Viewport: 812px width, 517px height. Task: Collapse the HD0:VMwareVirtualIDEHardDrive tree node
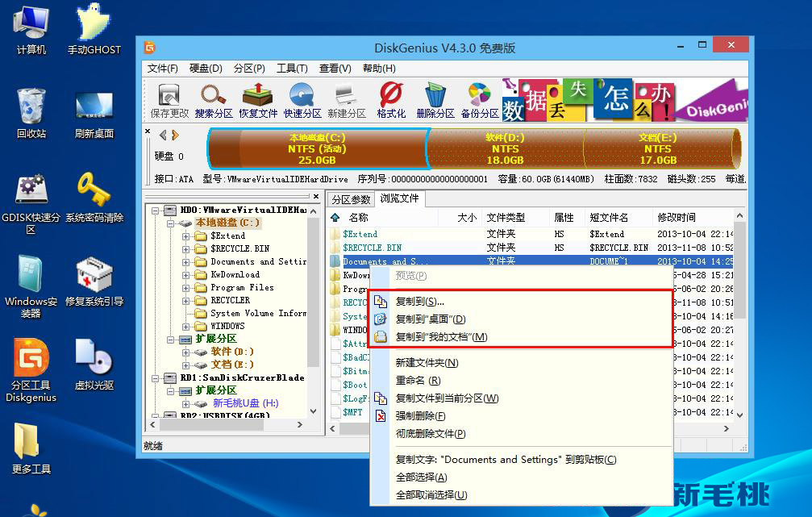tap(155, 211)
